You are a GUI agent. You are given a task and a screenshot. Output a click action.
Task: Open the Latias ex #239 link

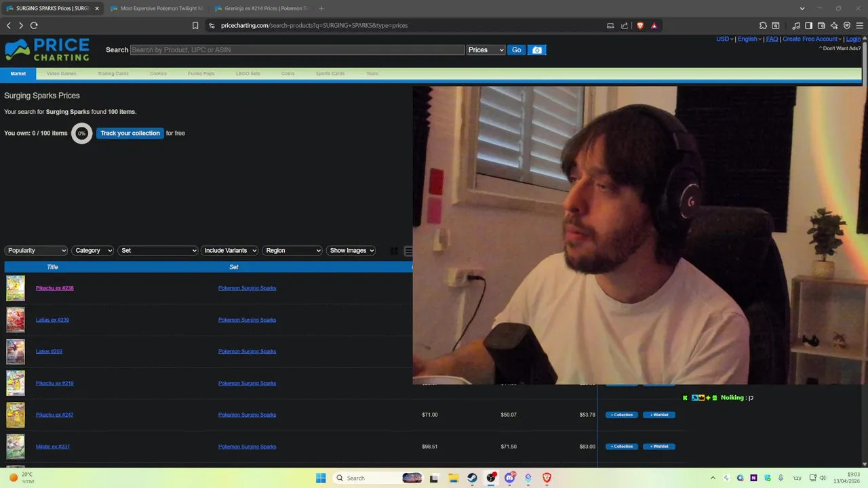(x=52, y=320)
